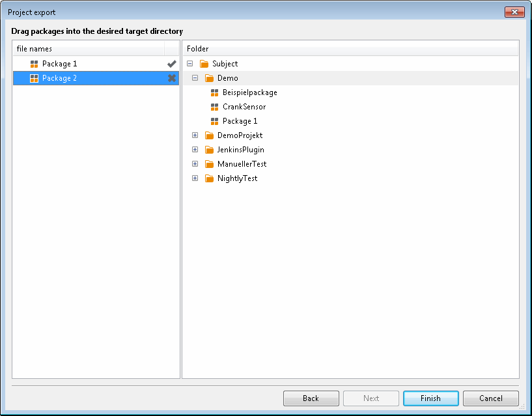Click the checkmark status icon beside Package 1
Screen dimensions: 532x416
(172, 63)
